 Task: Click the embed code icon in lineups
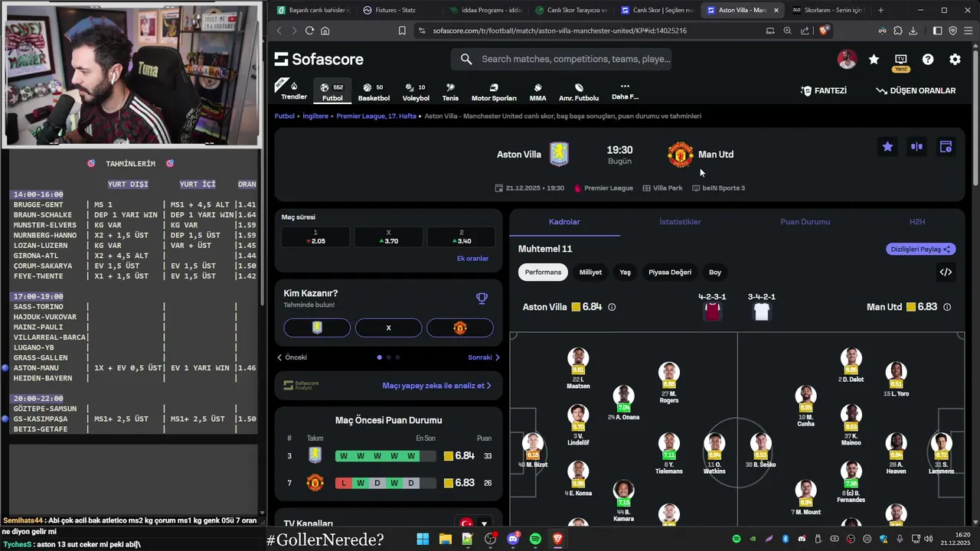[946, 272]
